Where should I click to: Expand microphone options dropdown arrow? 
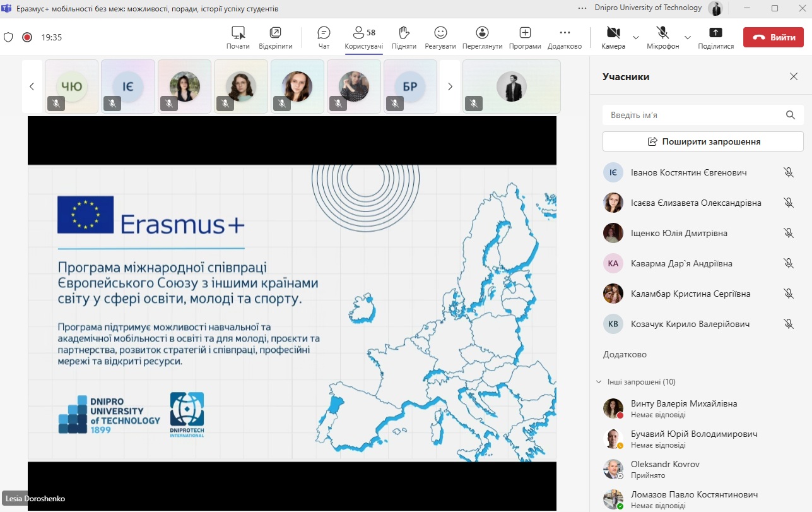pos(688,37)
